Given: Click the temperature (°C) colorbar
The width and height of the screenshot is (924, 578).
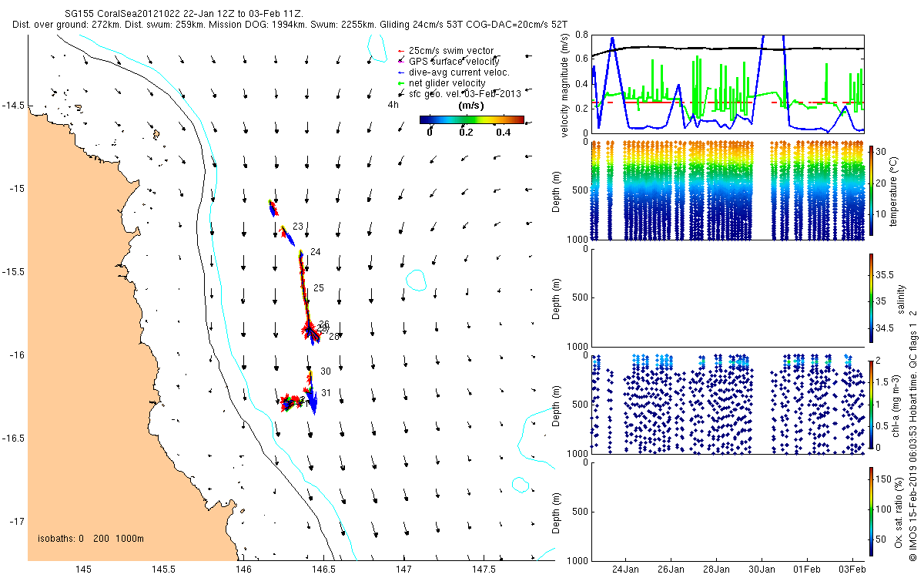Looking at the screenshot, I should tap(872, 190).
